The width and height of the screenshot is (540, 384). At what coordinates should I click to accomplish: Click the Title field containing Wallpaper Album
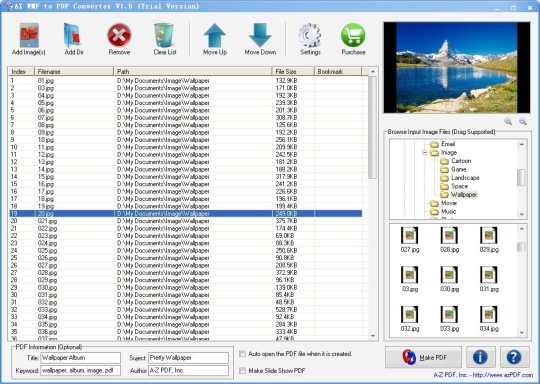pos(81,358)
